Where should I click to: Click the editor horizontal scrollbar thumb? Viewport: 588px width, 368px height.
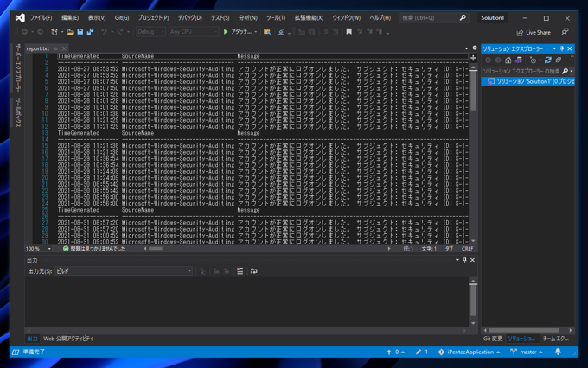pos(156,249)
